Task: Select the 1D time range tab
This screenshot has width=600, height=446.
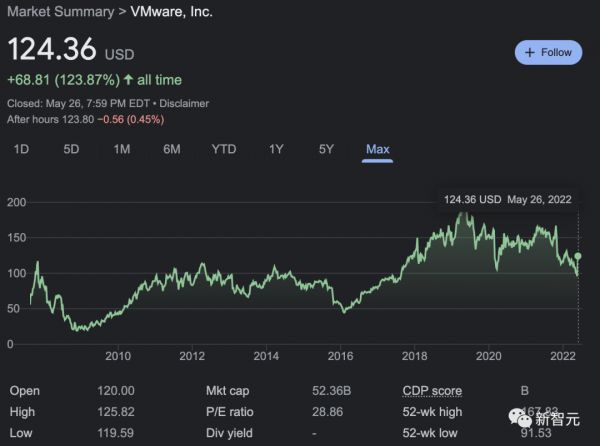Action: pyautogui.click(x=20, y=150)
